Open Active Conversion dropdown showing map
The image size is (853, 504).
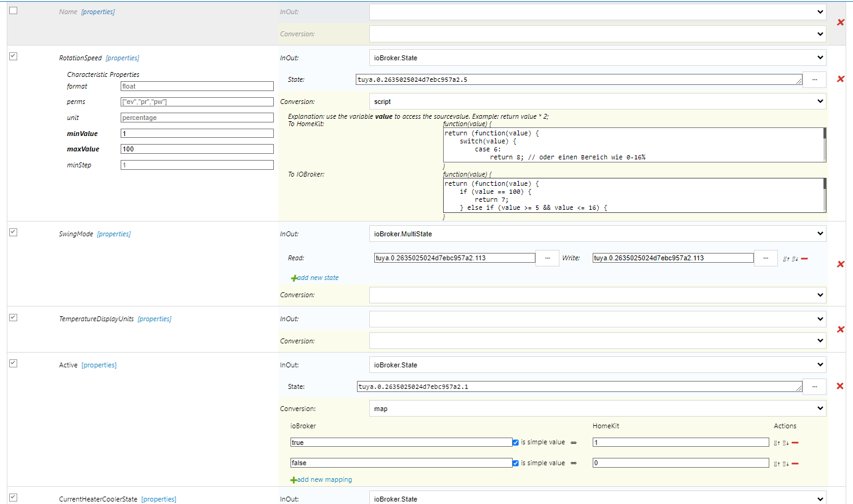point(598,409)
